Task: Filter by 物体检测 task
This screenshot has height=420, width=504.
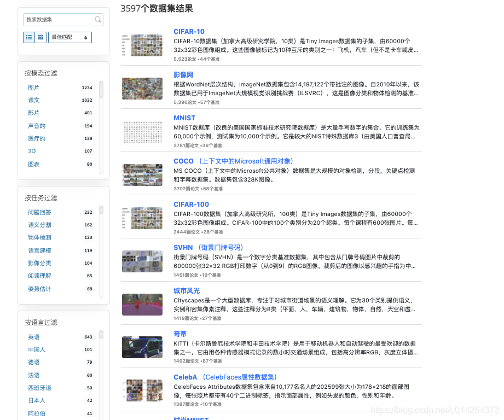Action: pos(39,237)
